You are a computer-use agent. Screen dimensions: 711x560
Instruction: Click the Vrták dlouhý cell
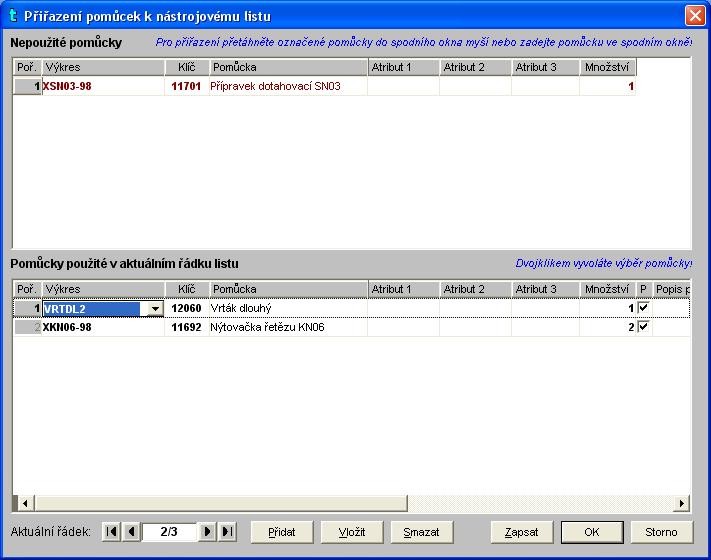pyautogui.click(x=288, y=308)
